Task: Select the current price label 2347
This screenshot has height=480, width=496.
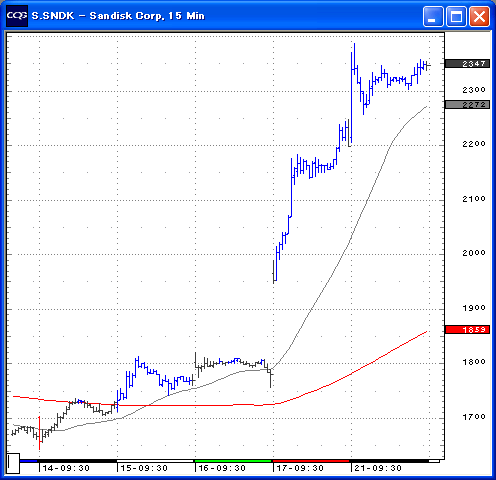Action: click(x=467, y=64)
